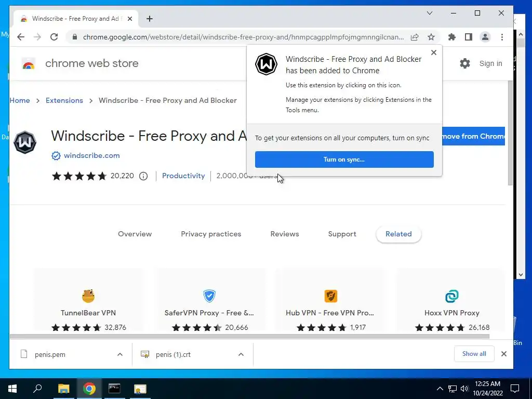532x399 pixels.
Task: Open File Explorer from the taskbar
Action: (63, 389)
